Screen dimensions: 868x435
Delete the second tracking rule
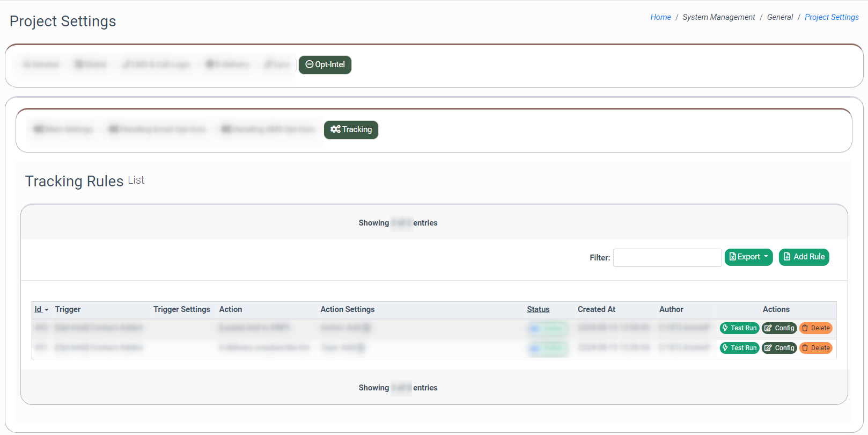click(x=815, y=348)
